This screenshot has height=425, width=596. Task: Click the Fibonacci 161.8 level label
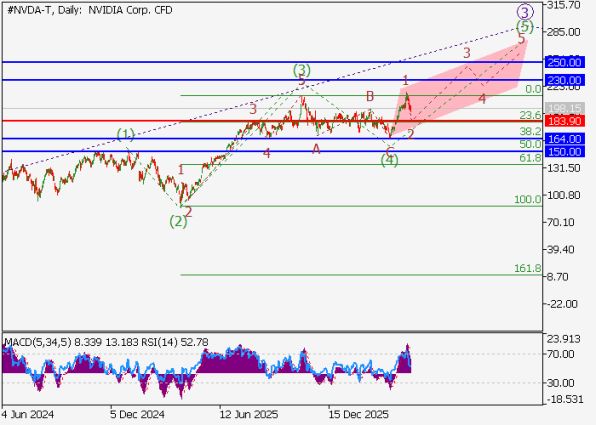[528, 268]
